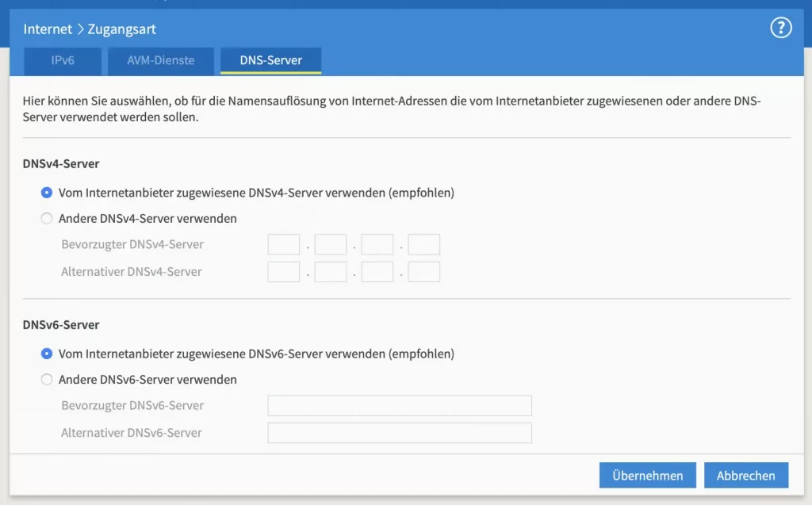This screenshot has height=505, width=812.
Task: Switch to the IPv6 tab
Action: click(x=63, y=60)
